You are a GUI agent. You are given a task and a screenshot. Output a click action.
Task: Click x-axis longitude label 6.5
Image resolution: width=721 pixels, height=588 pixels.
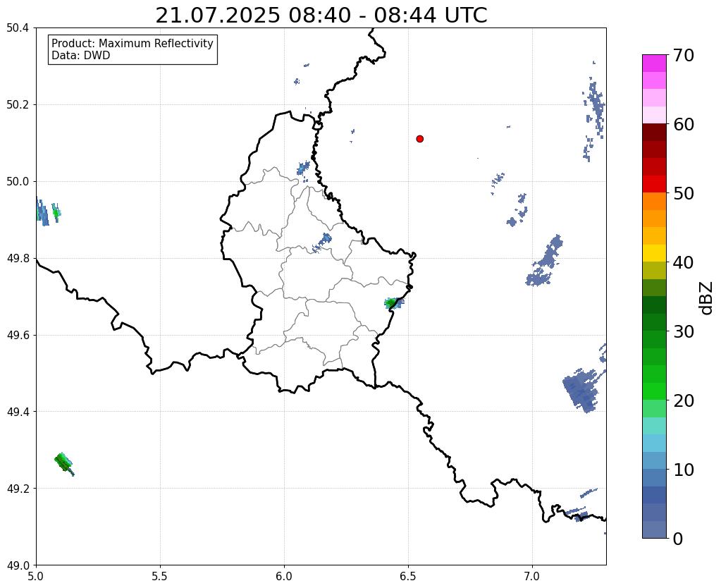pos(408,576)
